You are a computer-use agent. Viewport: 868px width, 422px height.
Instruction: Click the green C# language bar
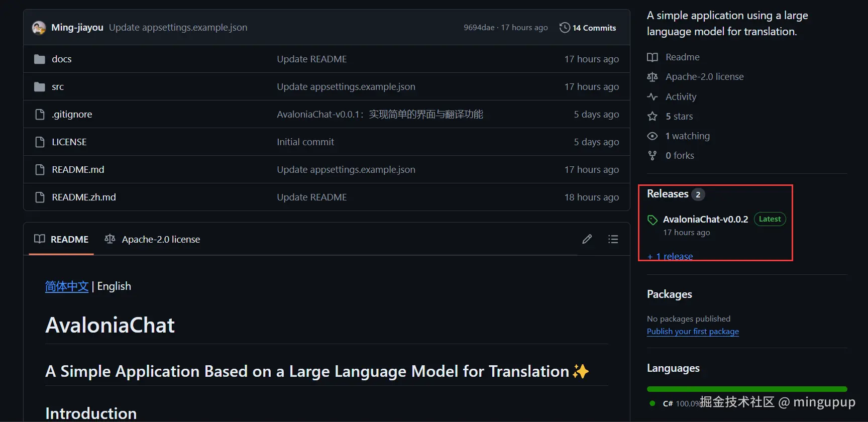coord(747,389)
